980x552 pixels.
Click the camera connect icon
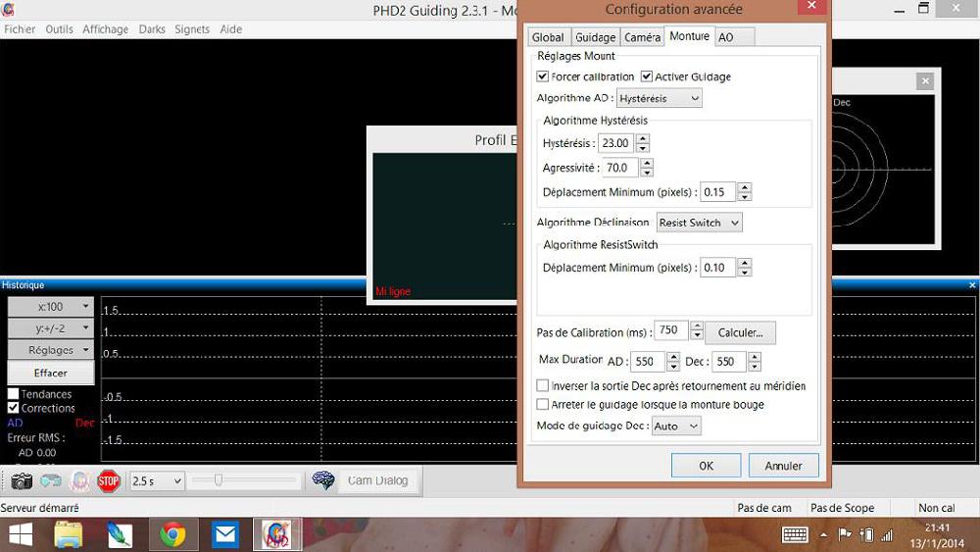point(22,480)
